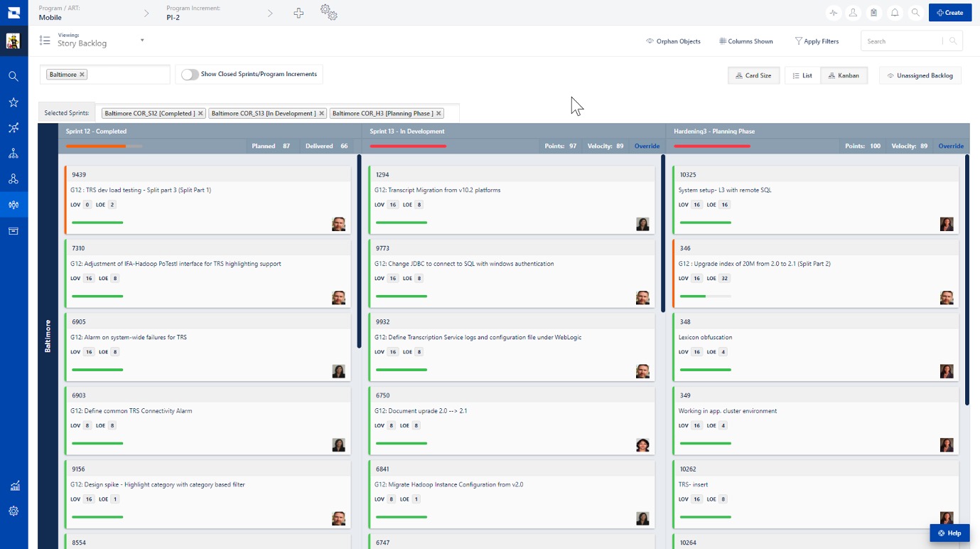This screenshot has width=980, height=549.
Task: Open the user profile icon in top bar
Action: point(853,12)
